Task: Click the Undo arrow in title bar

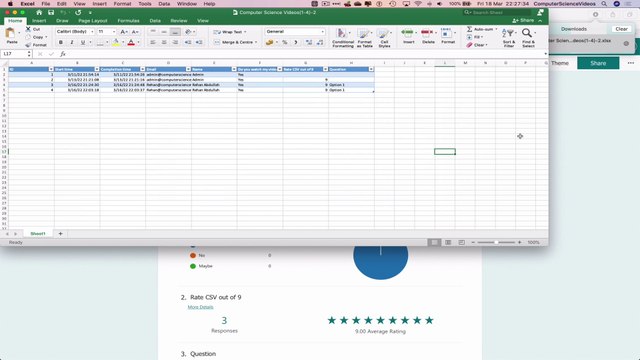Action: (x=63, y=12)
